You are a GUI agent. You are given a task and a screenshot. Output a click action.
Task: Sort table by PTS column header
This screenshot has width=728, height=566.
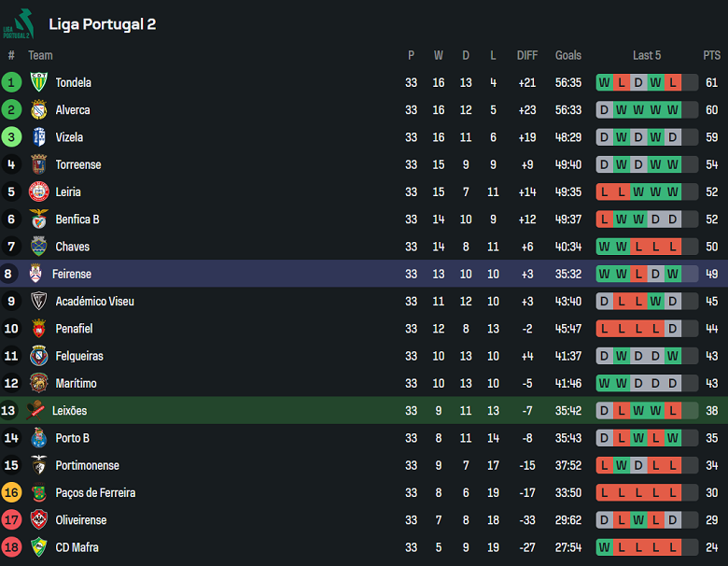(712, 55)
